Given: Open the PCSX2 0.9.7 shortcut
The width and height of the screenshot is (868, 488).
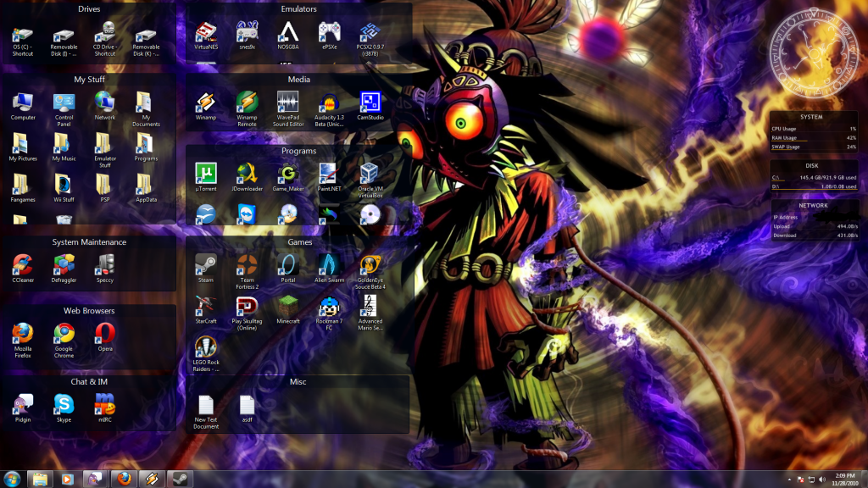Looking at the screenshot, I should pos(370,39).
